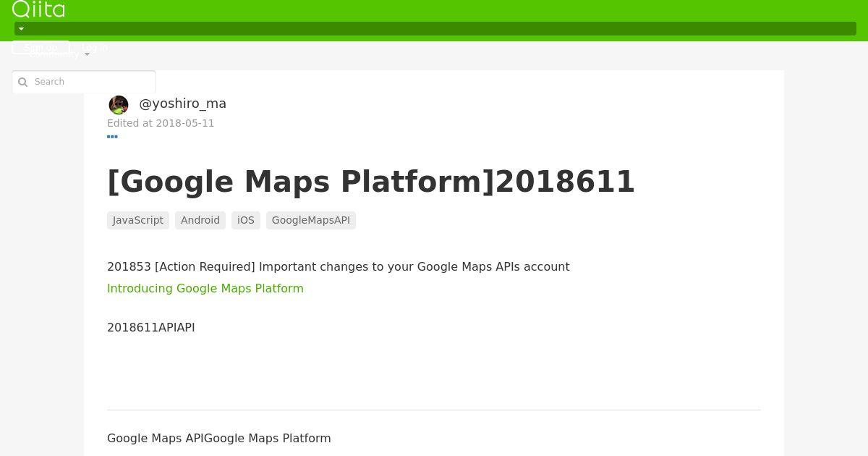
Task: Click the 'Google Maps APIGoogle Maps Platform' text
Action: click(219, 438)
